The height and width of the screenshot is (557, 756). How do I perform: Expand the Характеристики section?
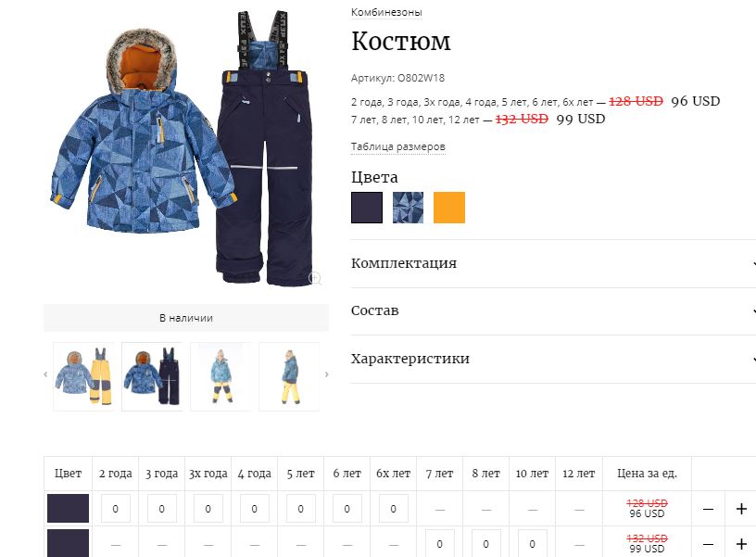[x=553, y=359]
